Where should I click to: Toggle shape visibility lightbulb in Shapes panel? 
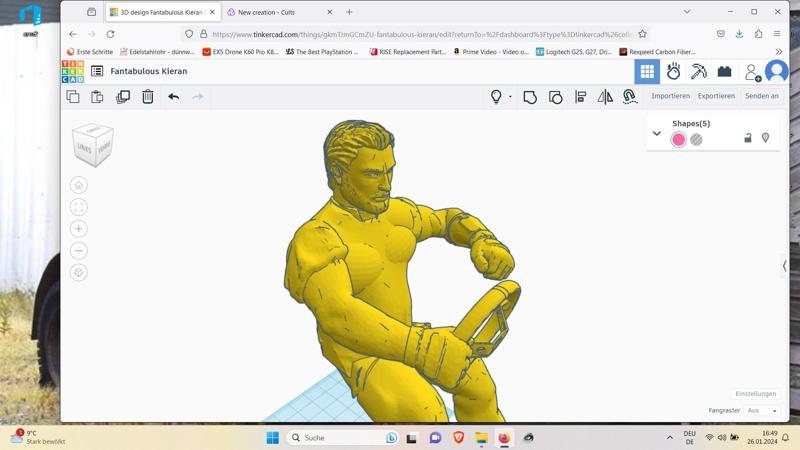[x=766, y=138]
